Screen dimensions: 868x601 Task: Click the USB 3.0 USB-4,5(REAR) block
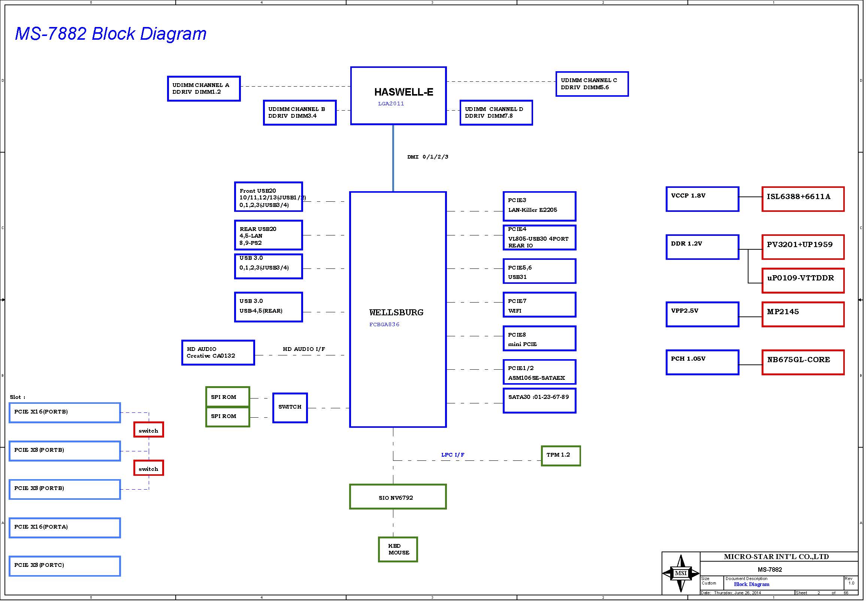268,307
